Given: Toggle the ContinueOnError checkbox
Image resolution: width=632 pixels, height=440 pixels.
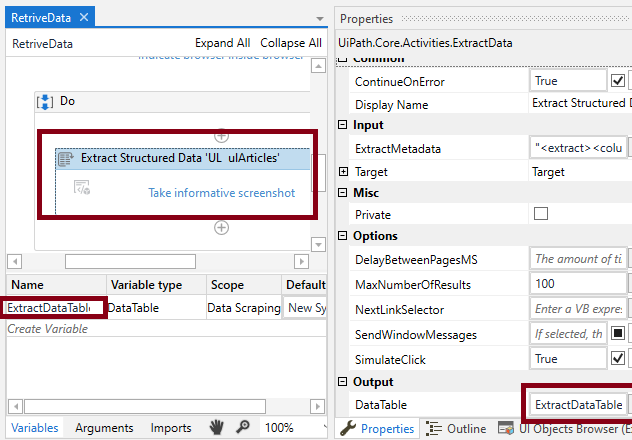Looking at the screenshot, I should pos(617,81).
